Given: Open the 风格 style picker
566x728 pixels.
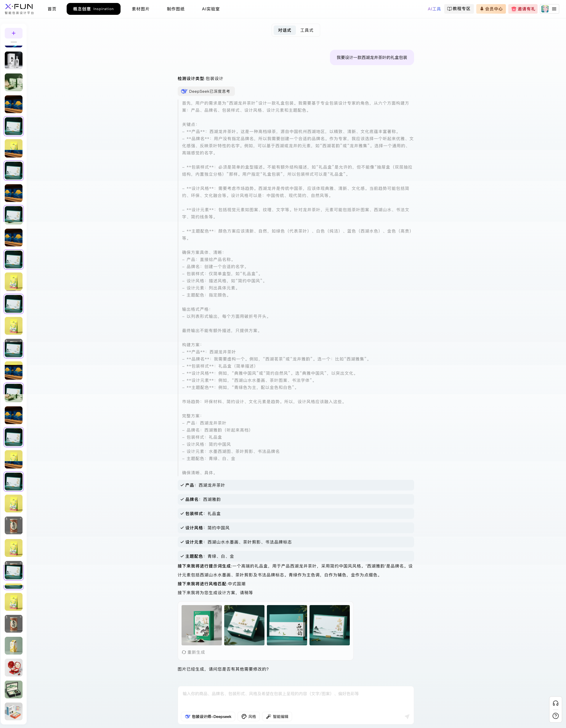Looking at the screenshot, I should click(249, 716).
